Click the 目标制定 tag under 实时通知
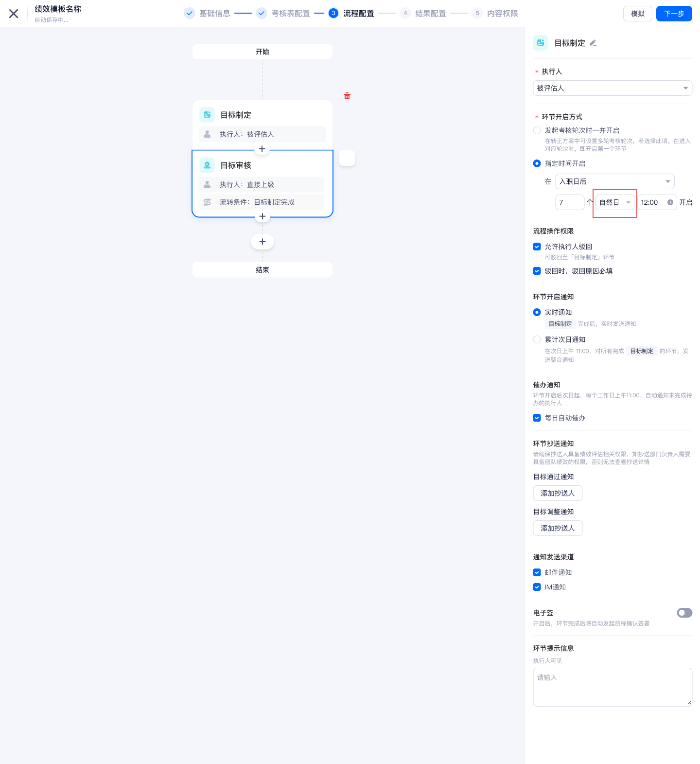Image resolution: width=700 pixels, height=764 pixels. (x=560, y=324)
